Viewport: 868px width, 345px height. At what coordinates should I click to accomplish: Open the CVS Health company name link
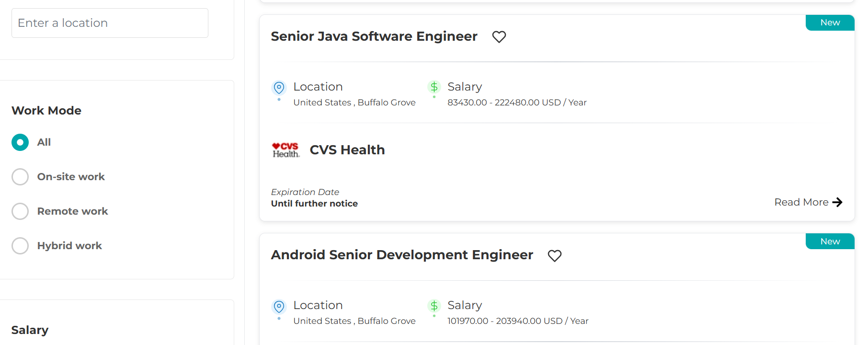click(x=347, y=150)
